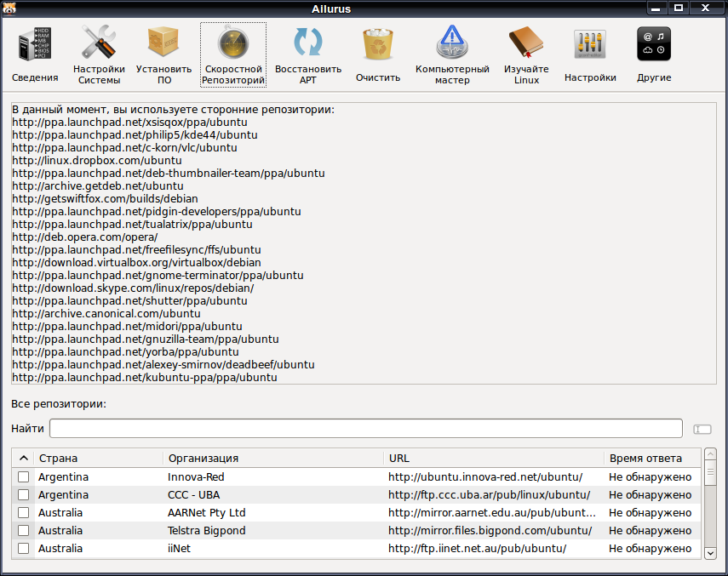Viewport: 728px width, 576px height.
Task: Select the http://ftp.ccc.uba.ar/pub/linux/ubuntu/ URL cell
Action: point(490,495)
